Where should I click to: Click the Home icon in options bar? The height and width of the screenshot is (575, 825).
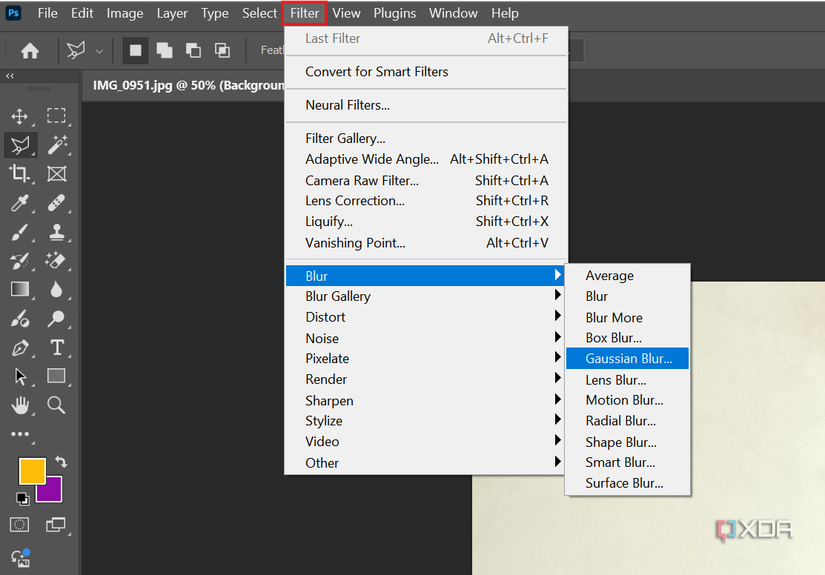pos(30,51)
